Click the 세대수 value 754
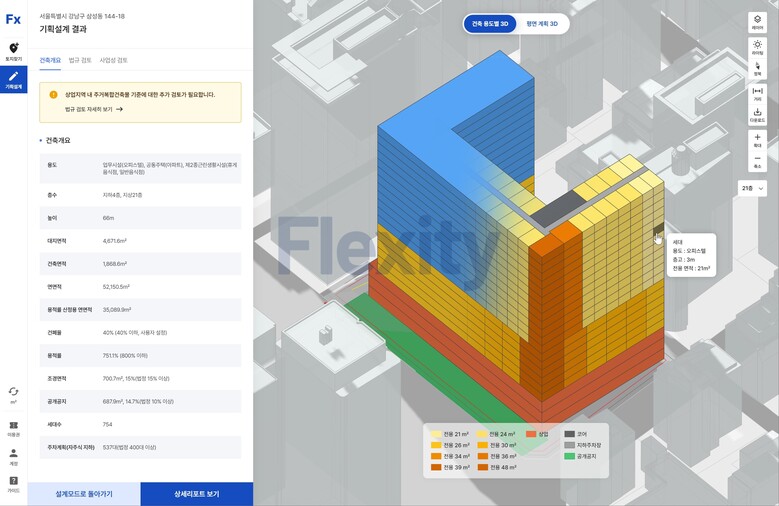 [107, 424]
